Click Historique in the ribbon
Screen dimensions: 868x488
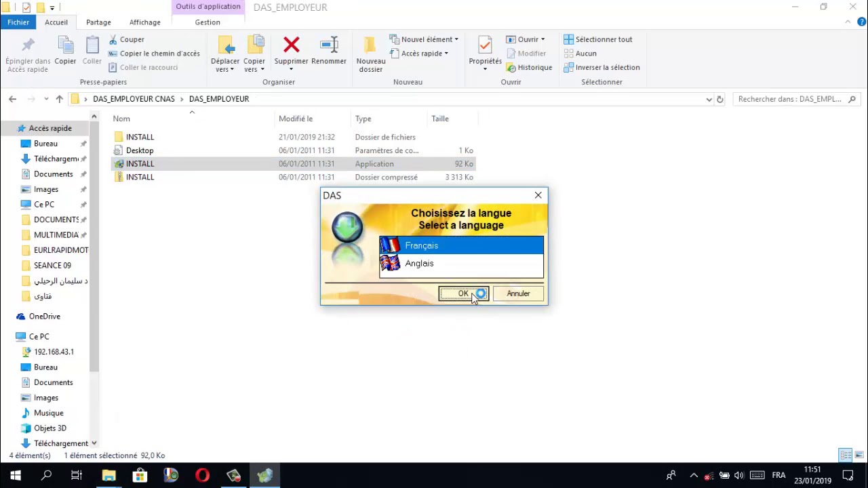click(x=529, y=67)
